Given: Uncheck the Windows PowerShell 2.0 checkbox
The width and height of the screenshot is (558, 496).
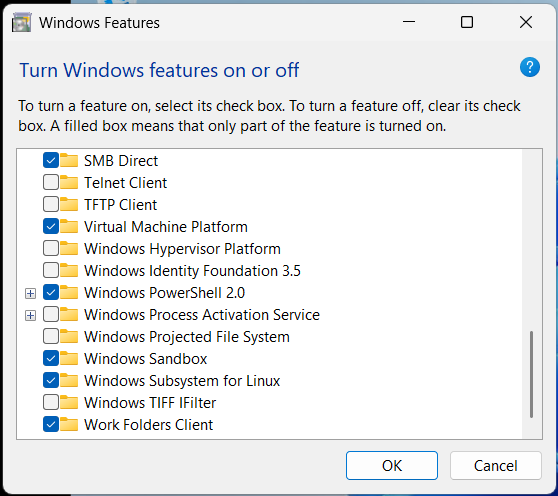Looking at the screenshot, I should point(51,292).
